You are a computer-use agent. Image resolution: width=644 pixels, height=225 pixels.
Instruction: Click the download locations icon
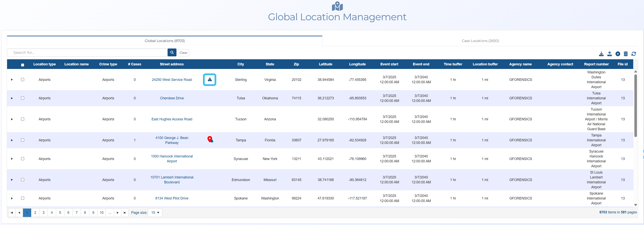click(601, 54)
